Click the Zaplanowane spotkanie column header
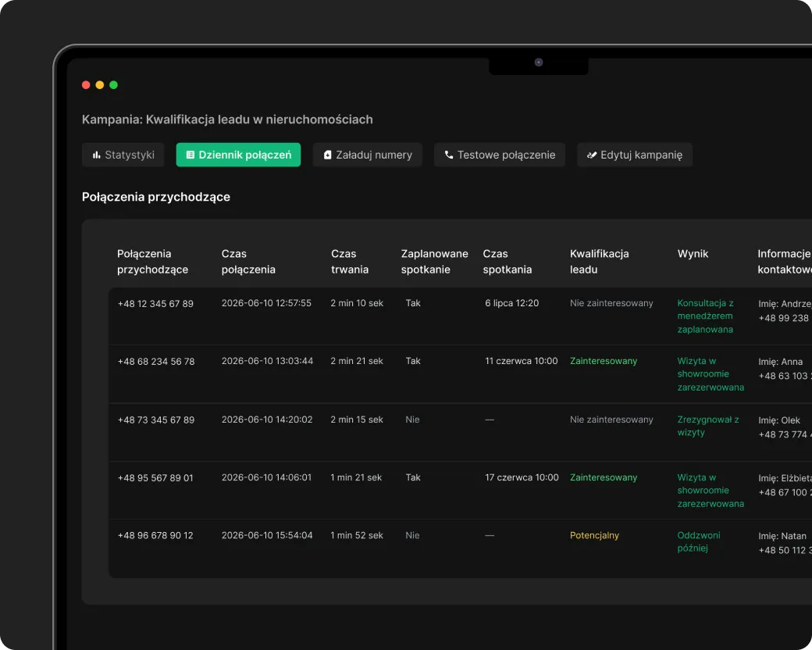The image size is (812, 650). click(x=434, y=261)
